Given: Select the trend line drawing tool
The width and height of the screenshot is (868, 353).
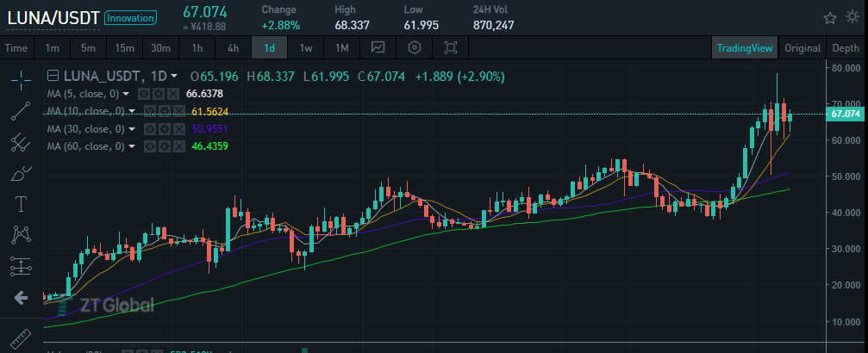Looking at the screenshot, I should point(21,111).
